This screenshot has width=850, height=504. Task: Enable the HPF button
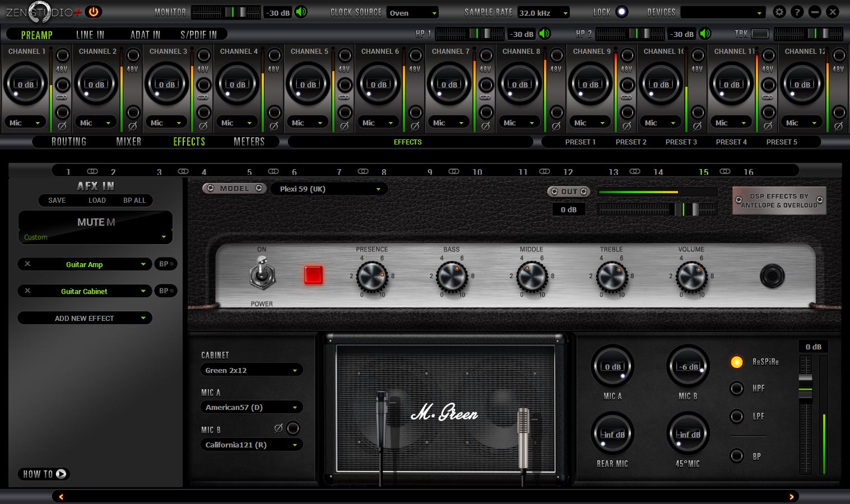[737, 388]
